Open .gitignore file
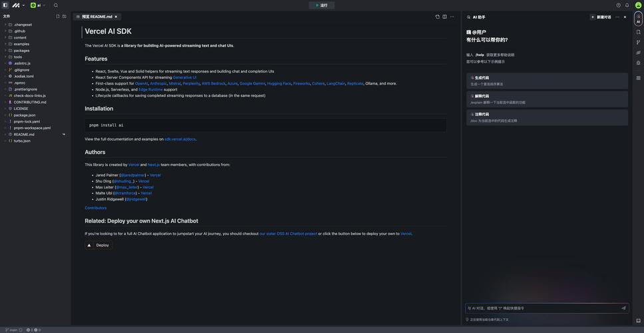Image resolution: width=644 pixels, height=333 pixels. (35, 70)
